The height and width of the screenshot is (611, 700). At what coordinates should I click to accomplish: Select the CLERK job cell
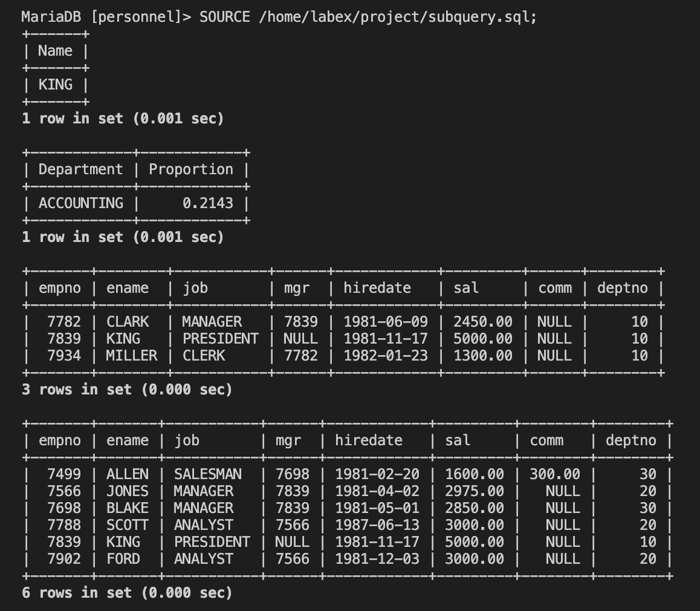(204, 356)
